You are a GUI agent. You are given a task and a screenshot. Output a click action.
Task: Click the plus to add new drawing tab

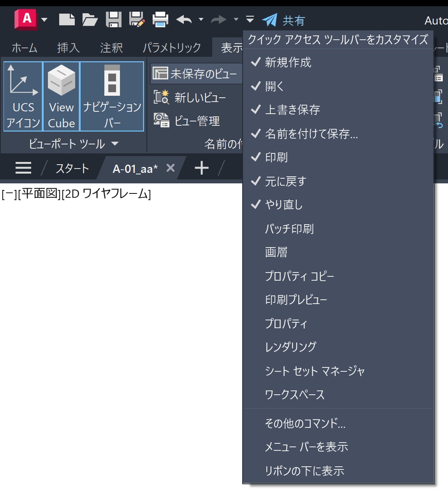tap(202, 168)
